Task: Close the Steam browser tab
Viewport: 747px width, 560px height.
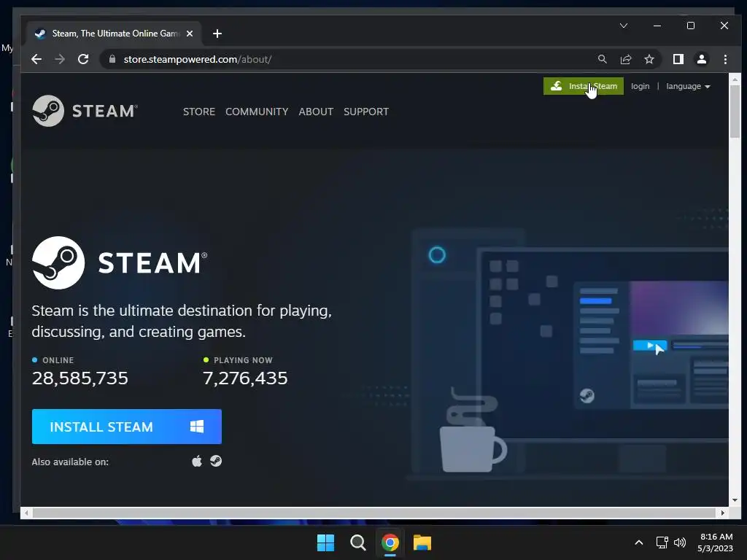Action: [190, 34]
